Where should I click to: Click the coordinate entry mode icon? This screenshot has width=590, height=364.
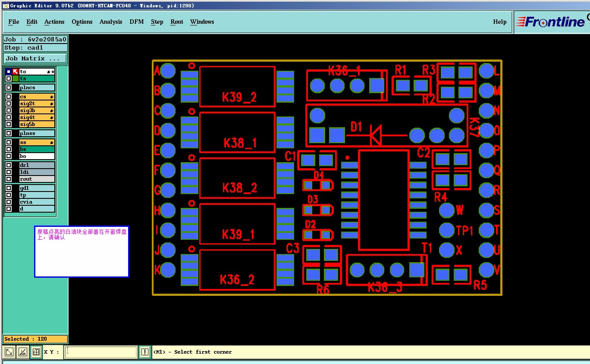(x=9, y=352)
